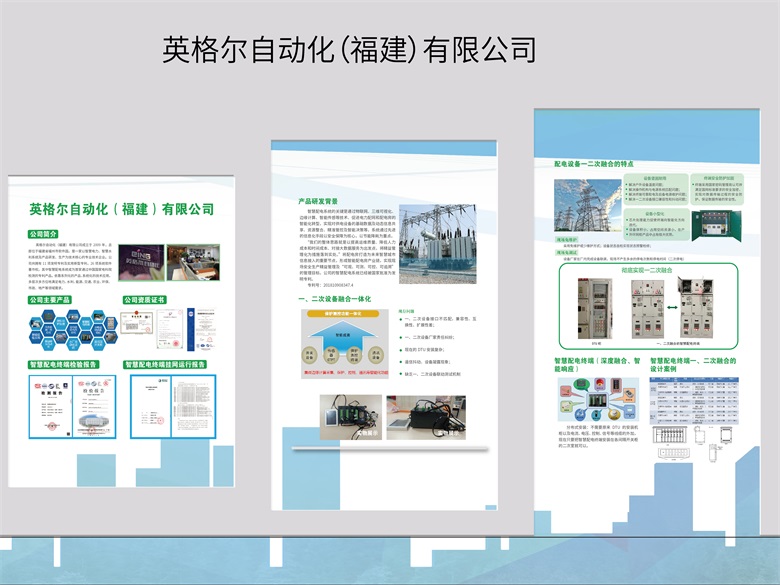Select the 公司简介 green label
The width and height of the screenshot is (780, 585).
43,234
